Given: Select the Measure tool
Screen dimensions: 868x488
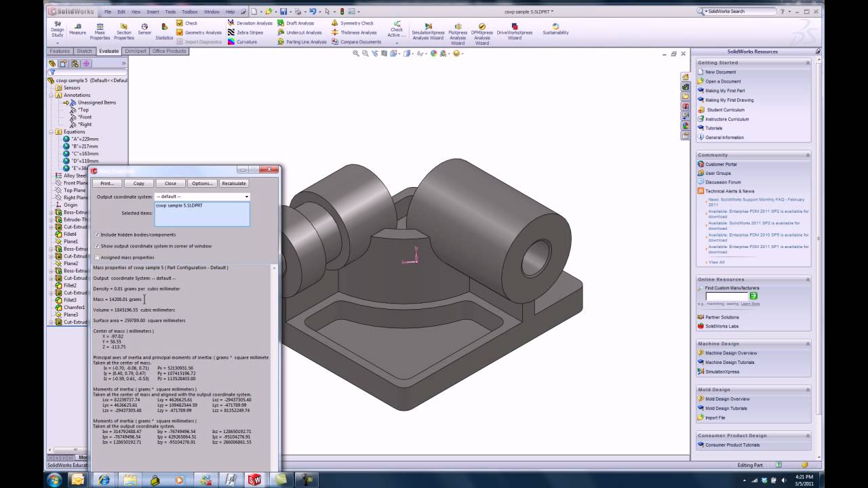Looking at the screenshot, I should (x=77, y=28).
